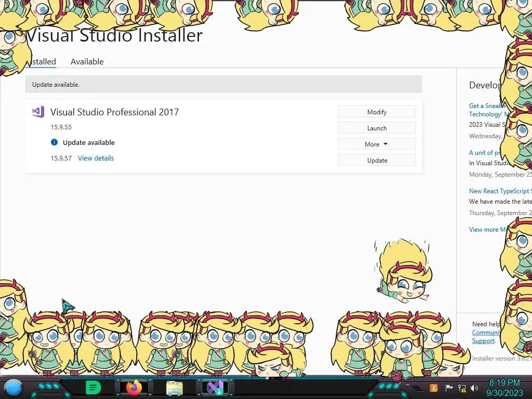532x399 pixels.
Task: Click the Visual Studio Professional 2017 title
Action: pos(115,112)
